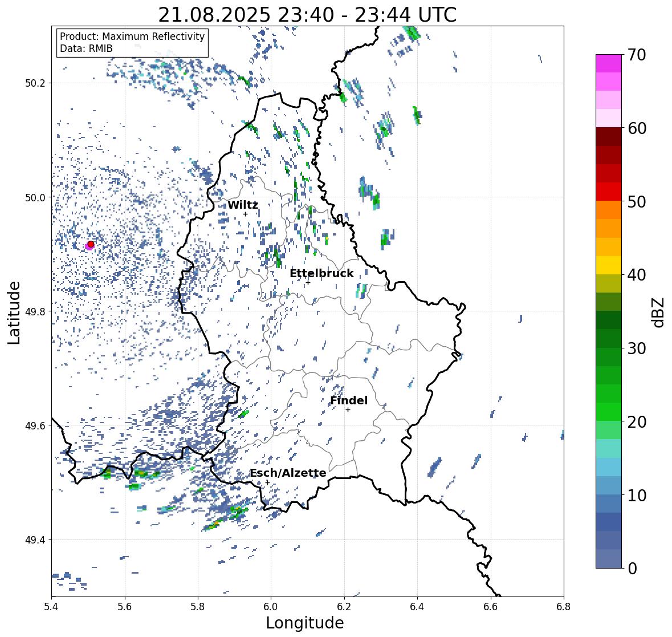The image size is (672, 637).
Task: Click the longitude tick label 5.4
Action: coord(51,606)
